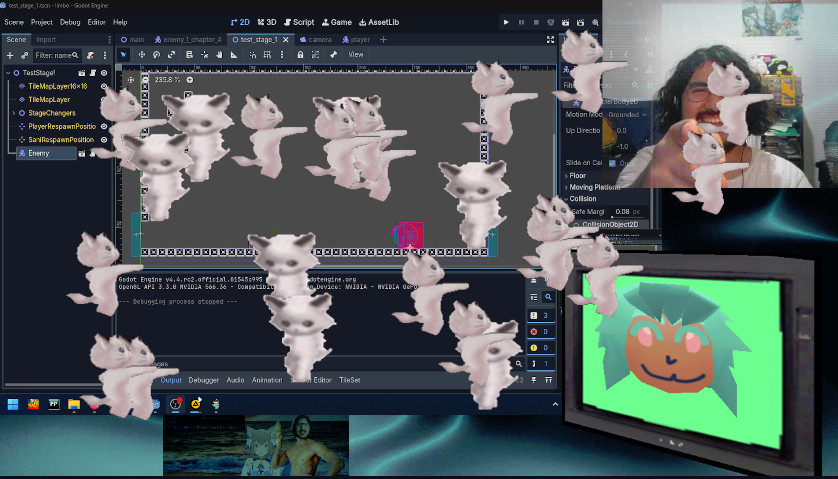838x479 pixels.
Task: Select the Ruler Mode tool
Action: 234,55
